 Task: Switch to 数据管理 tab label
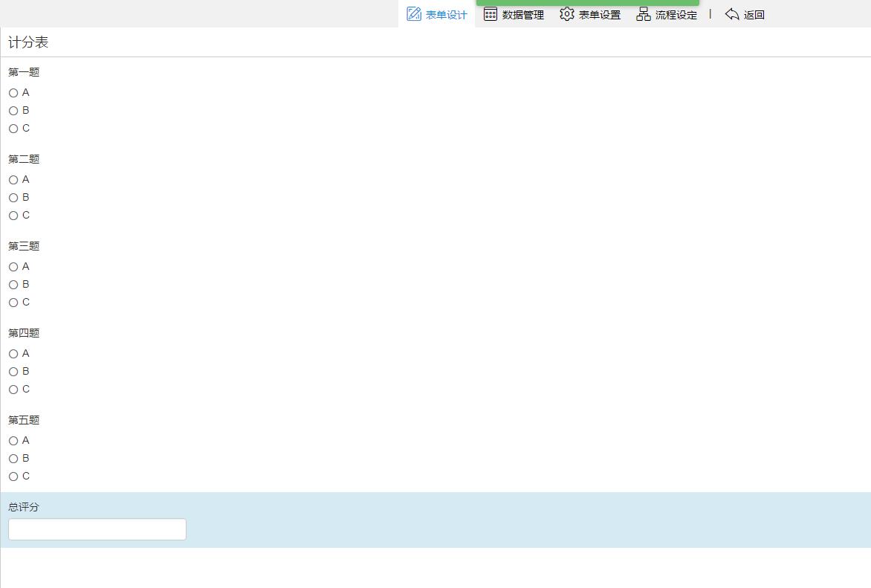click(x=523, y=15)
